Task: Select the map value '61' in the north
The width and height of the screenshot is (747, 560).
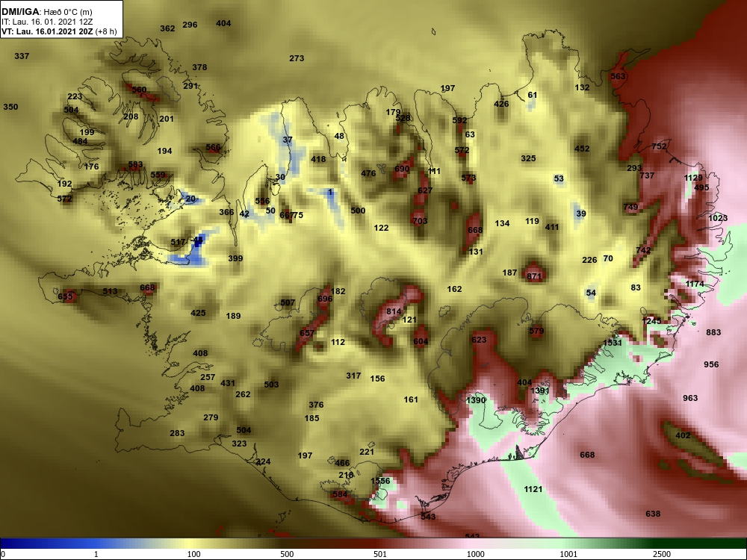Action: tap(532, 96)
